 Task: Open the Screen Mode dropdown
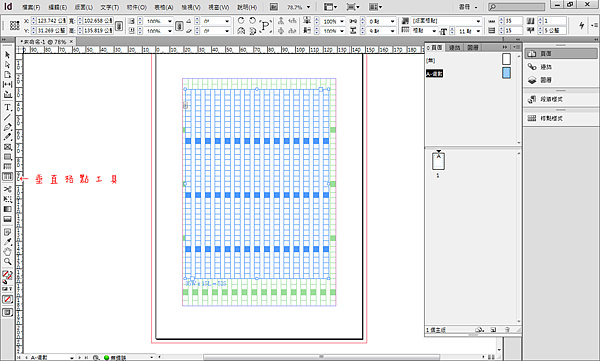(x=353, y=7)
